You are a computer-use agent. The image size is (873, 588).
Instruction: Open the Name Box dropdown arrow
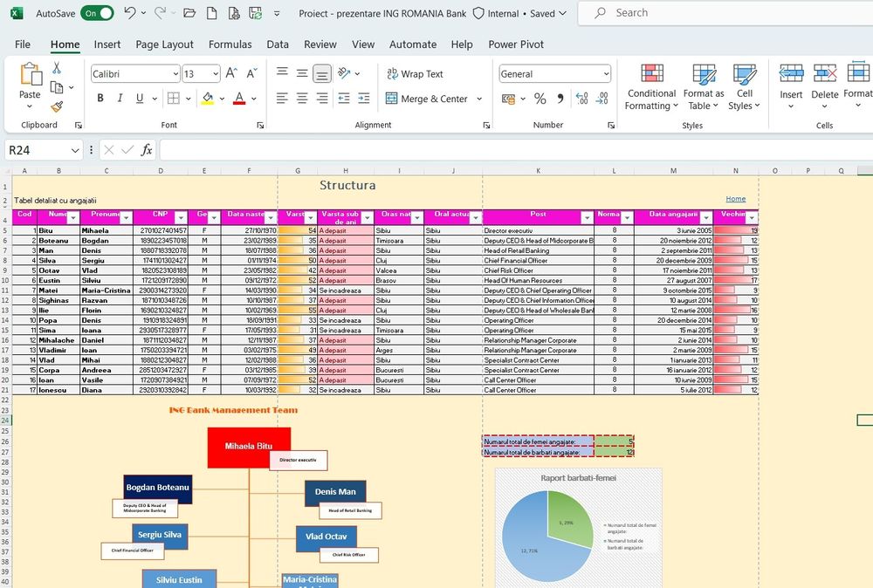point(75,150)
